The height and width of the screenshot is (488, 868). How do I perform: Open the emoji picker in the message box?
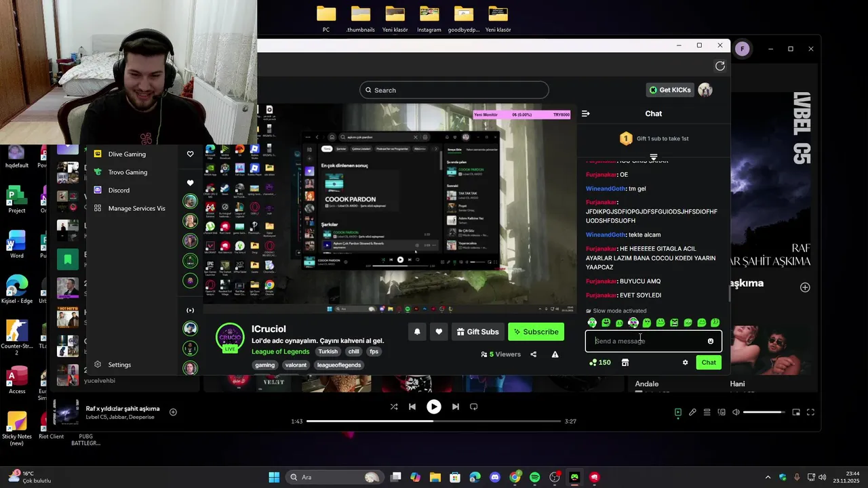711,341
